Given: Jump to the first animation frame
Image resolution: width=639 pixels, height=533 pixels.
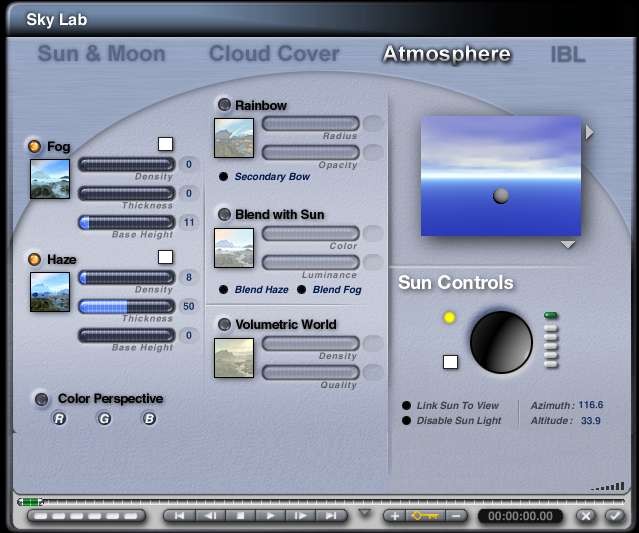Looking at the screenshot, I should 179,516.
